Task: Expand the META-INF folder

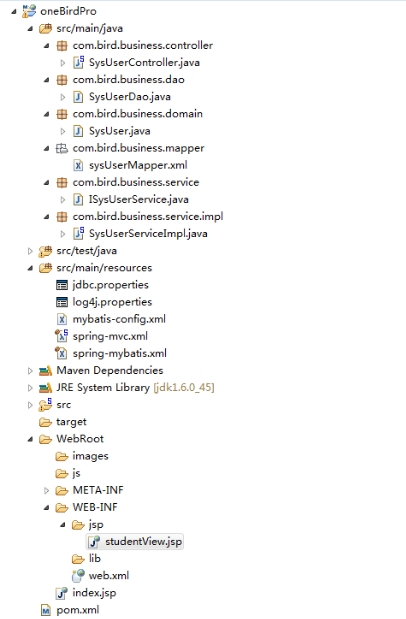Action: click(x=47, y=491)
